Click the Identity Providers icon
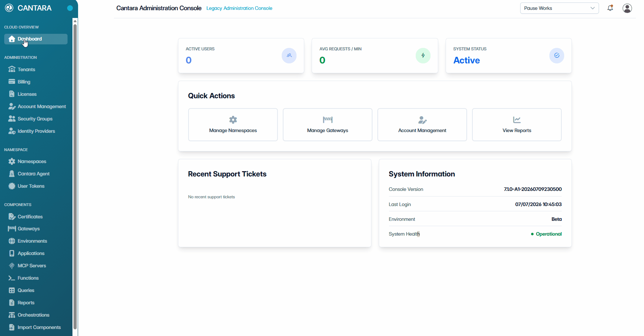 12,131
